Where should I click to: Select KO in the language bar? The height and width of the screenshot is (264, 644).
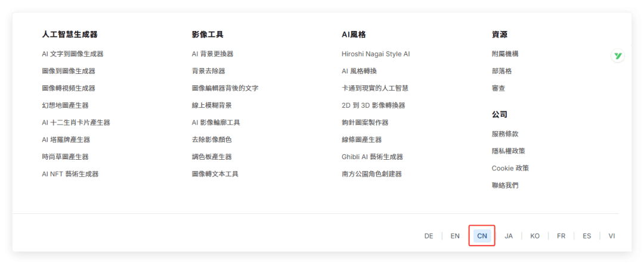535,236
